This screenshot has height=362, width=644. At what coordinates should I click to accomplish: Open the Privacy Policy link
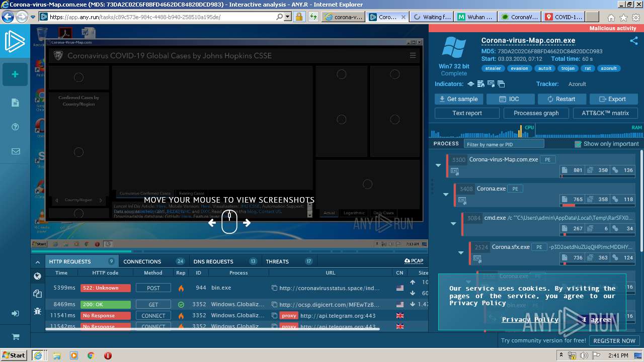coord(530,320)
